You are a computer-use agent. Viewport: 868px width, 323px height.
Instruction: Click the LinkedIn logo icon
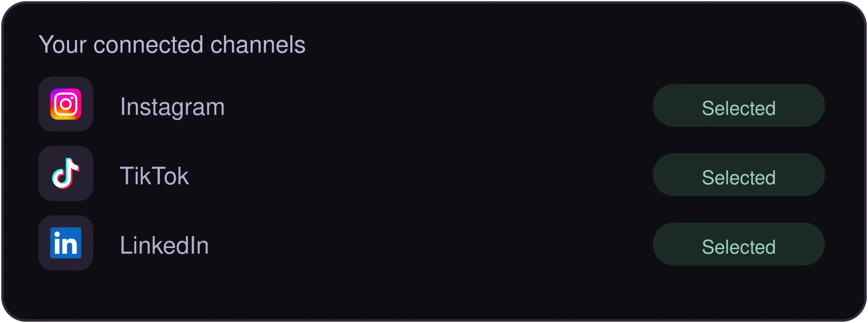coord(66,243)
